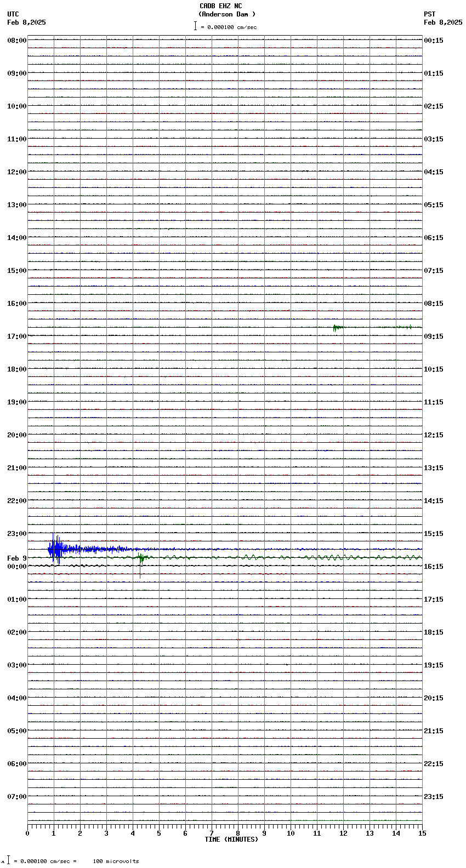This screenshot has width=466, height=868.
Task: Click the 16:00 UTC time label
Action: [16, 304]
